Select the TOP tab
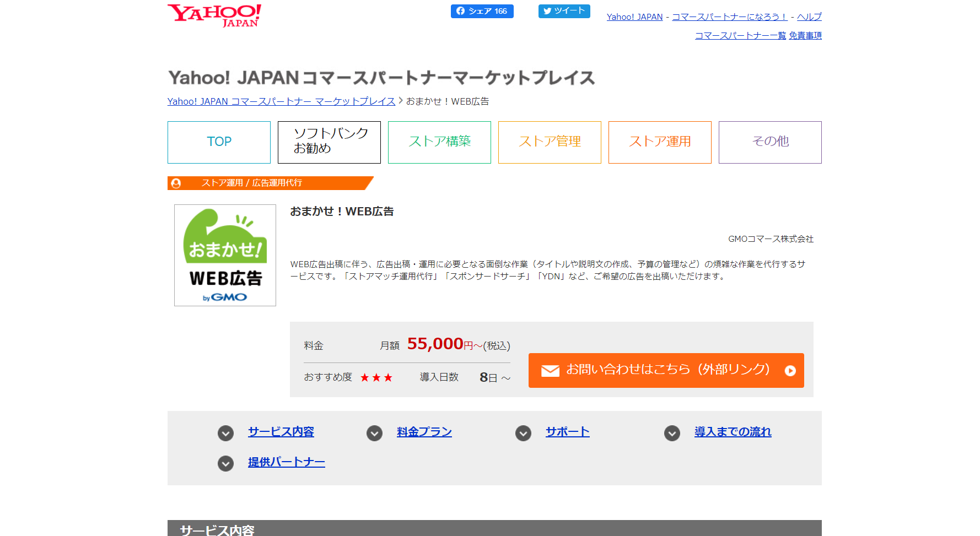The height and width of the screenshot is (536, 980). point(219,142)
